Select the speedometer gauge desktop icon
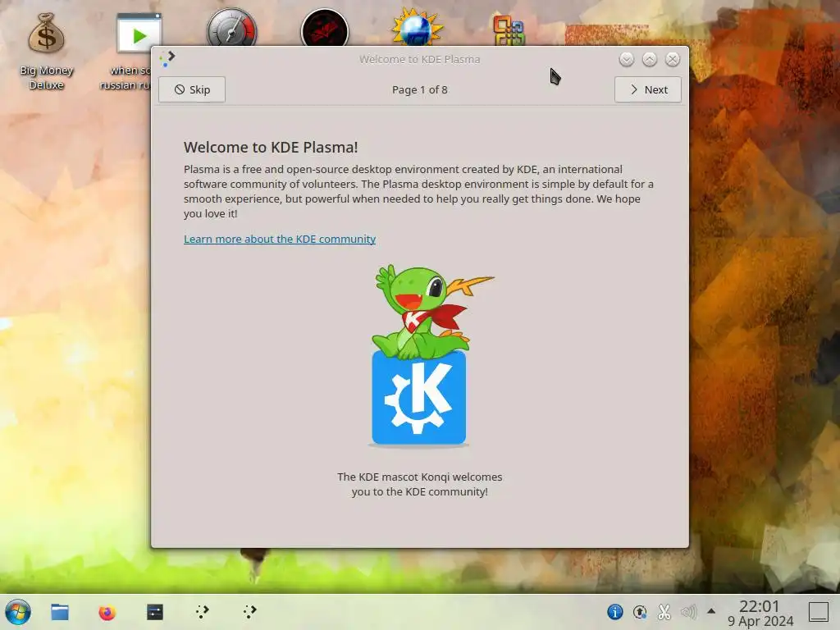 [x=232, y=29]
